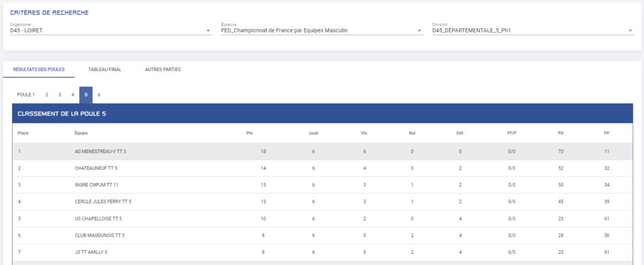
Task: Select the Poule 1 tab
Action: tap(26, 95)
